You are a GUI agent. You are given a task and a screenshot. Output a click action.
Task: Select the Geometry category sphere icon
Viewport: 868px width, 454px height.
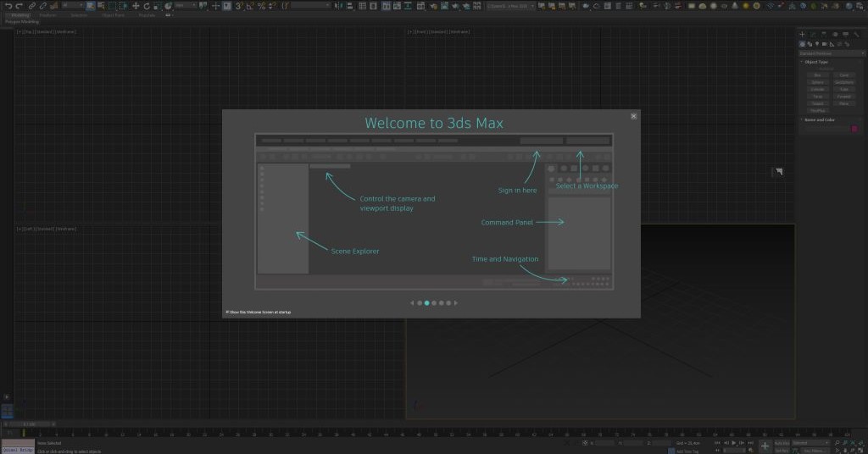802,44
